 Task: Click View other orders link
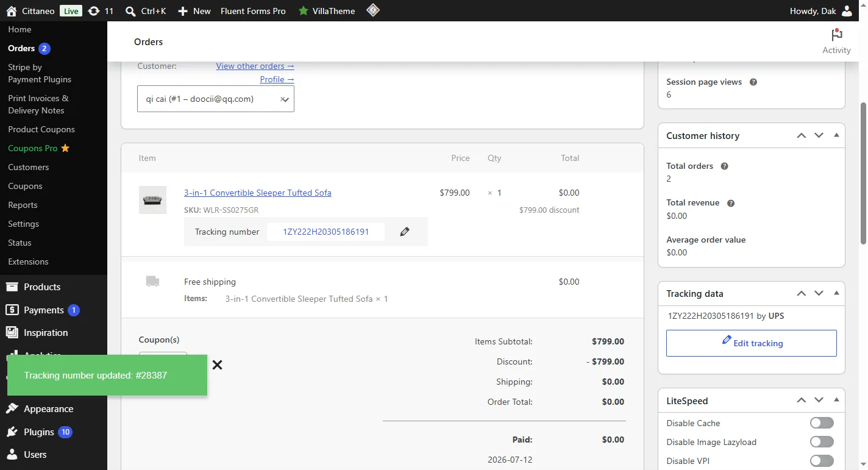pos(255,66)
